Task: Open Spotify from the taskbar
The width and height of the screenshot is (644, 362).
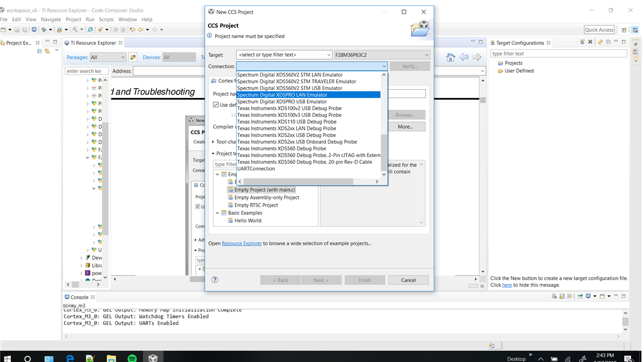Action: (132, 358)
